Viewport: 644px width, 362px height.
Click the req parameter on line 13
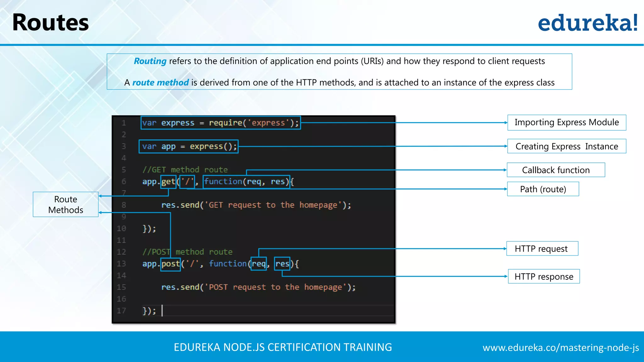(x=258, y=264)
